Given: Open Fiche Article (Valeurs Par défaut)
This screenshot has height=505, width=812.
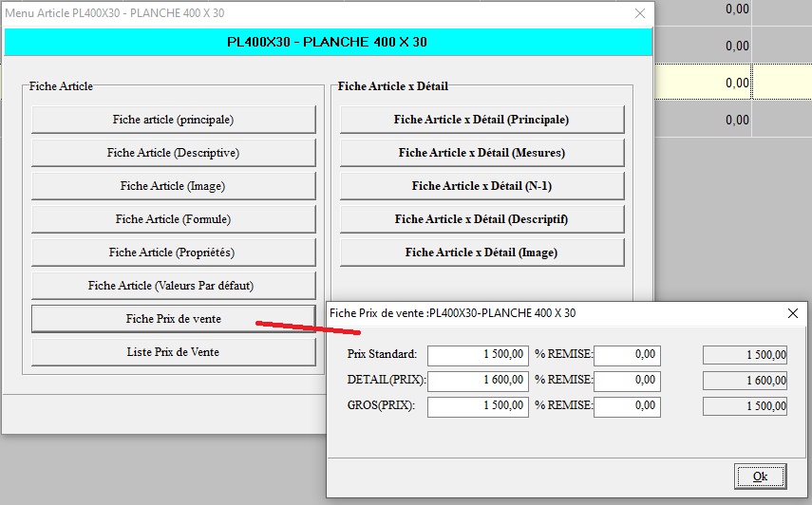Looking at the screenshot, I should click(173, 286).
